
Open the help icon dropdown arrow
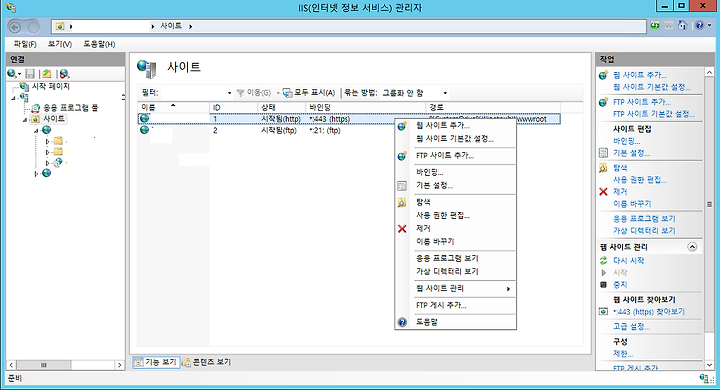pos(709,26)
